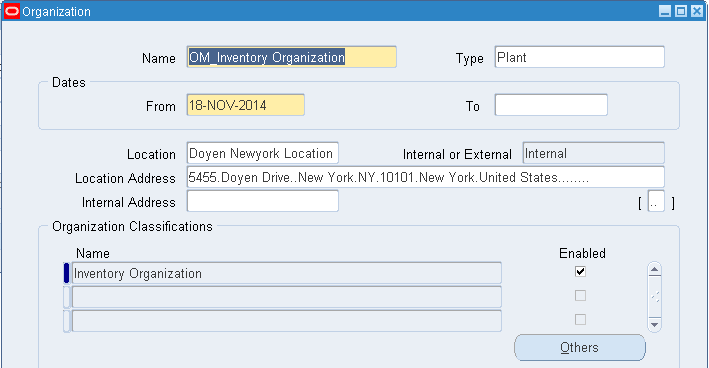Click the Location field Doyen Newyork Location

coord(263,153)
